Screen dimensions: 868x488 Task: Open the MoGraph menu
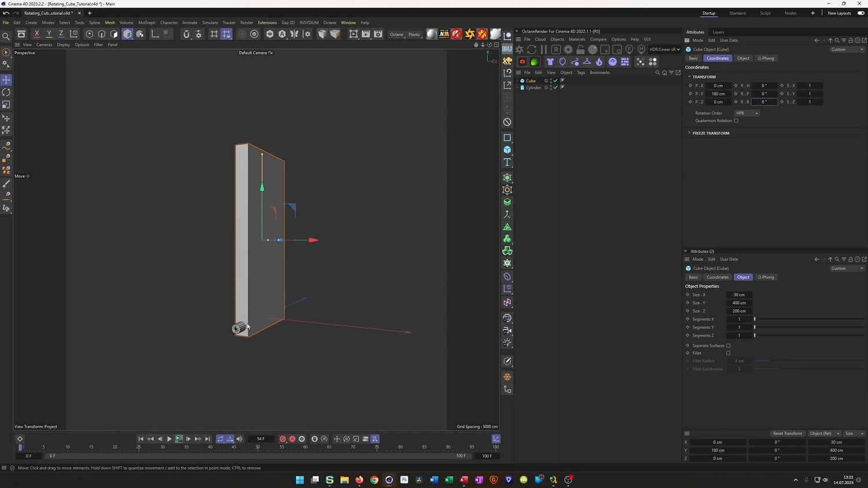[x=146, y=23]
